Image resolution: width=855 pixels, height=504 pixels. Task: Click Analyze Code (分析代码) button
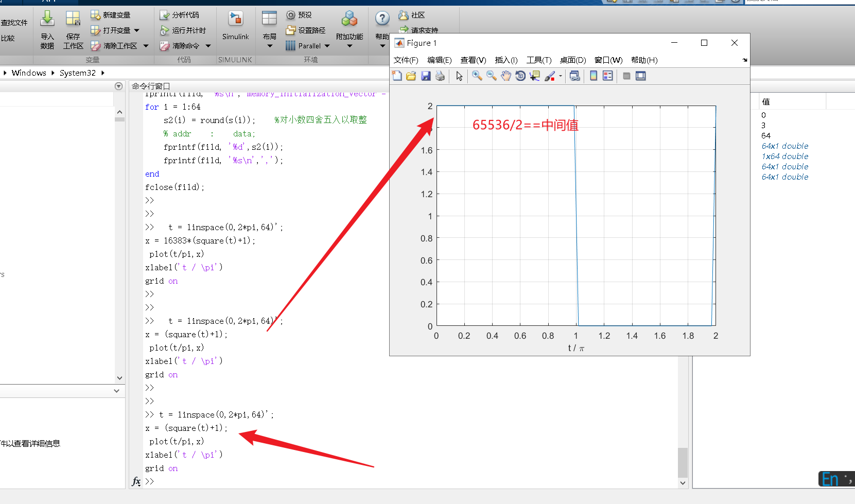pos(179,15)
